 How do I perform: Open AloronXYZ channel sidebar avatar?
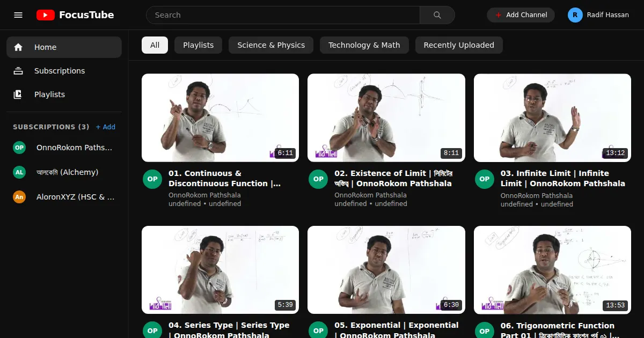[19, 197]
